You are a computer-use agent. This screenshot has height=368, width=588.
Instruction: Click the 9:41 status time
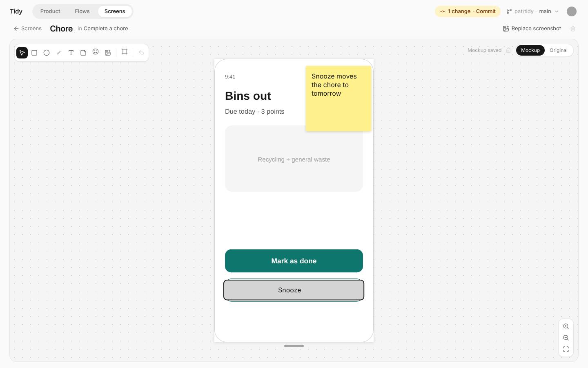tap(230, 77)
